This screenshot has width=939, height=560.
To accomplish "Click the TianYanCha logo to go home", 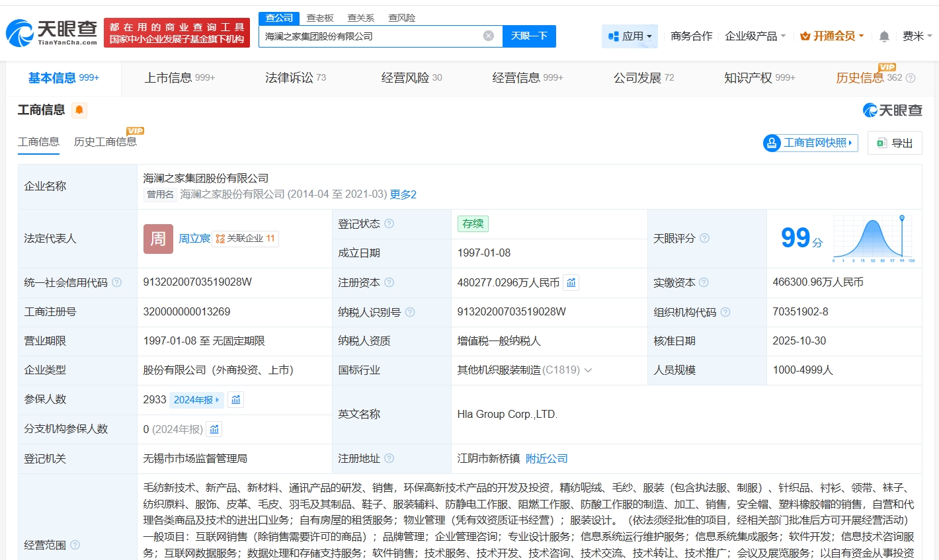I will [x=52, y=32].
